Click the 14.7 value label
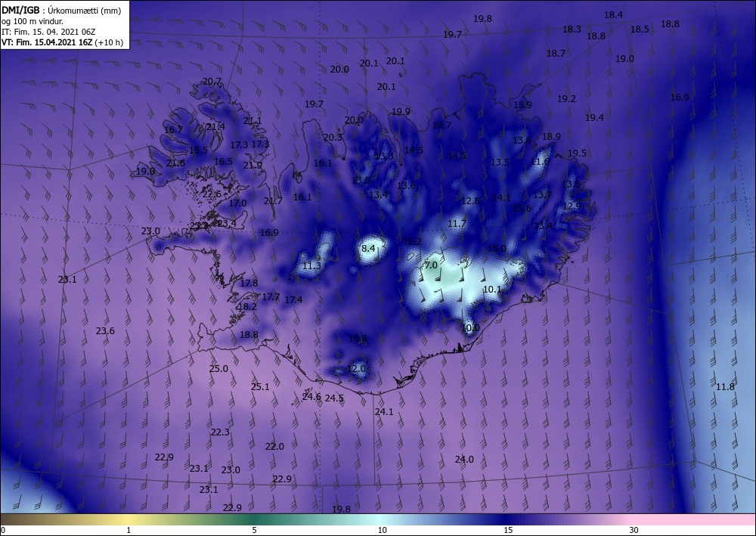756x536 pixels. [x=442, y=125]
